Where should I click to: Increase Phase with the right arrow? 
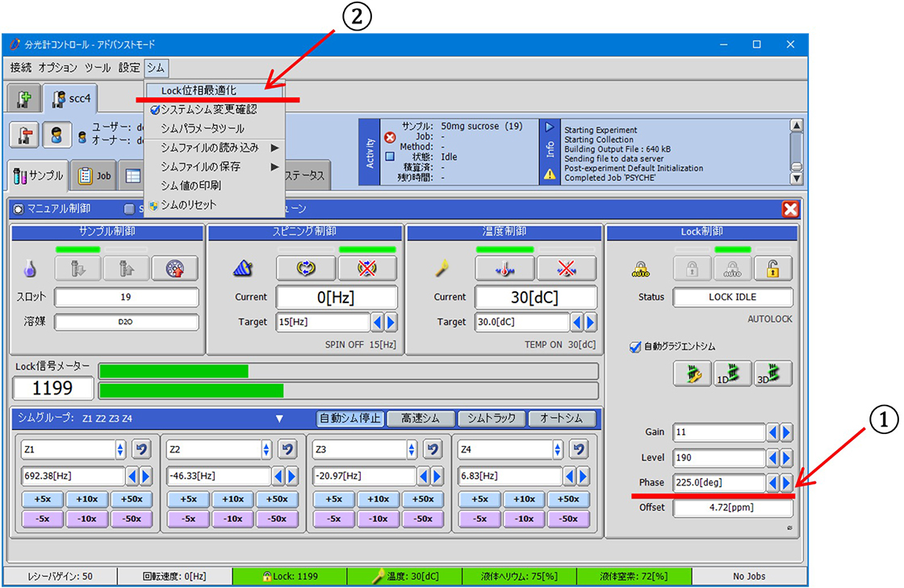786,482
